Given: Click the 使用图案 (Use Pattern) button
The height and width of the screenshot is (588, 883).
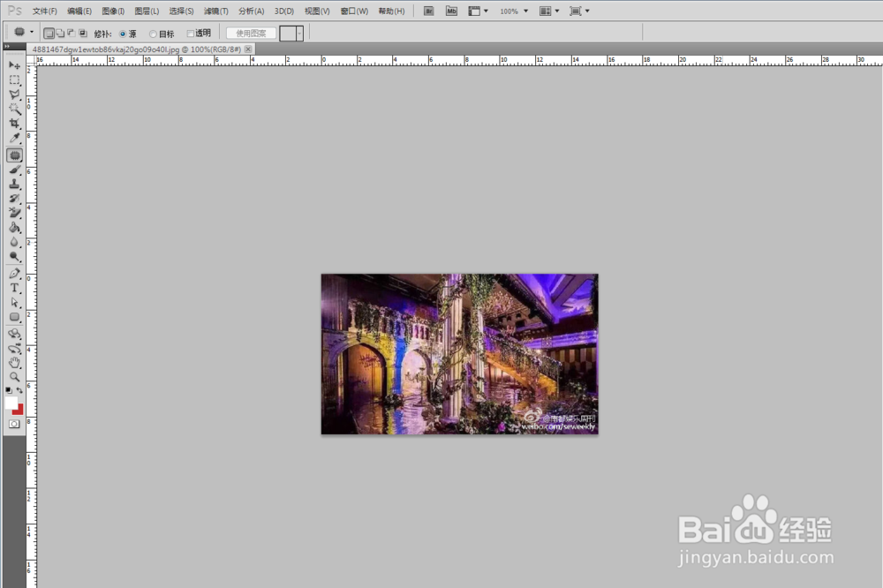Looking at the screenshot, I should (x=251, y=34).
